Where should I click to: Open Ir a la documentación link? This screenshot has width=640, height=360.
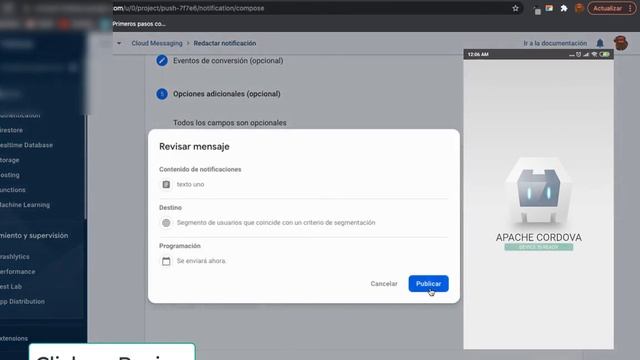click(x=555, y=43)
